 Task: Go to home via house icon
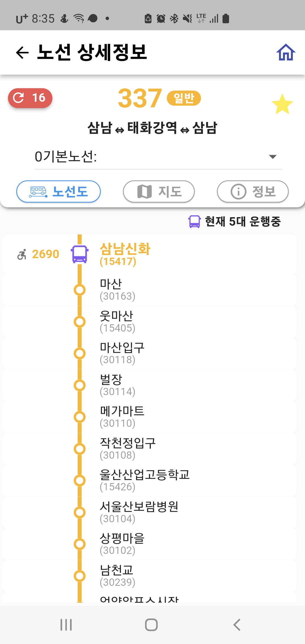tap(286, 53)
